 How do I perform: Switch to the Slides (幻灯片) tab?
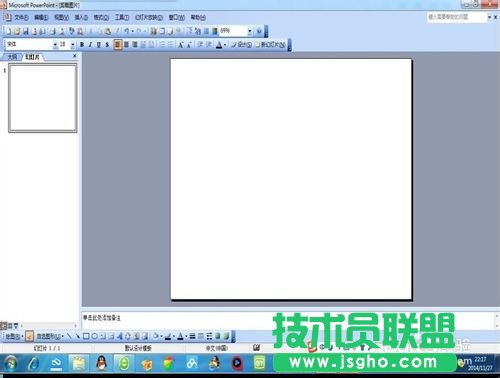[32, 57]
